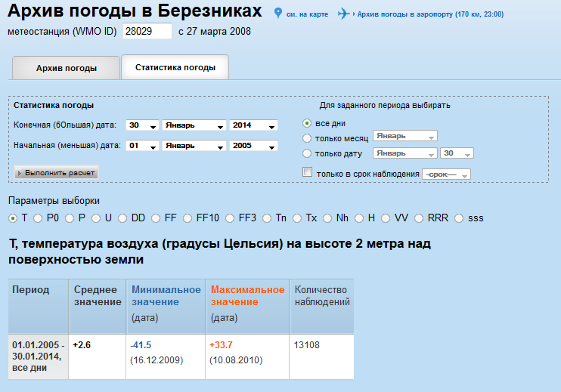
Task: Click the map pin icon
Action: (278, 14)
